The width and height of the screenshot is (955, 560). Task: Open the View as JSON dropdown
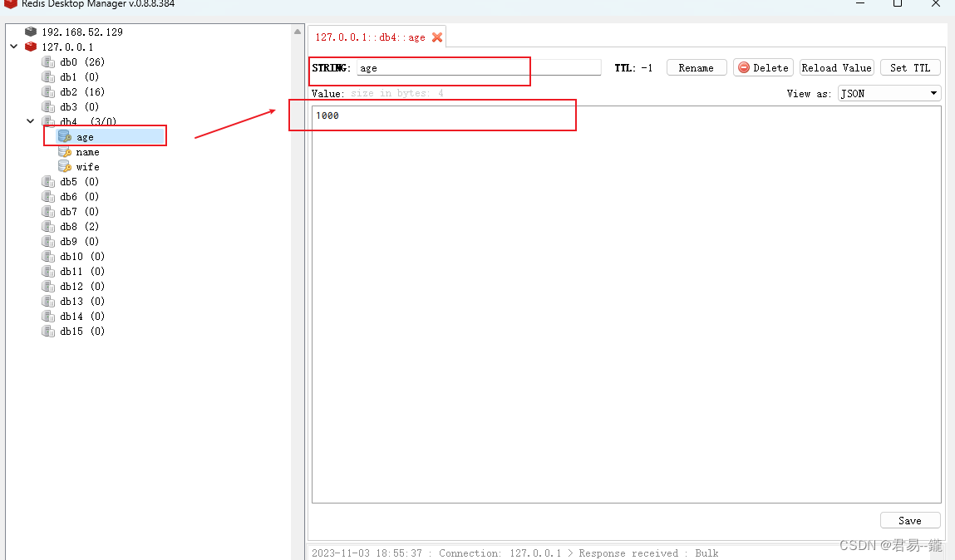coord(890,93)
